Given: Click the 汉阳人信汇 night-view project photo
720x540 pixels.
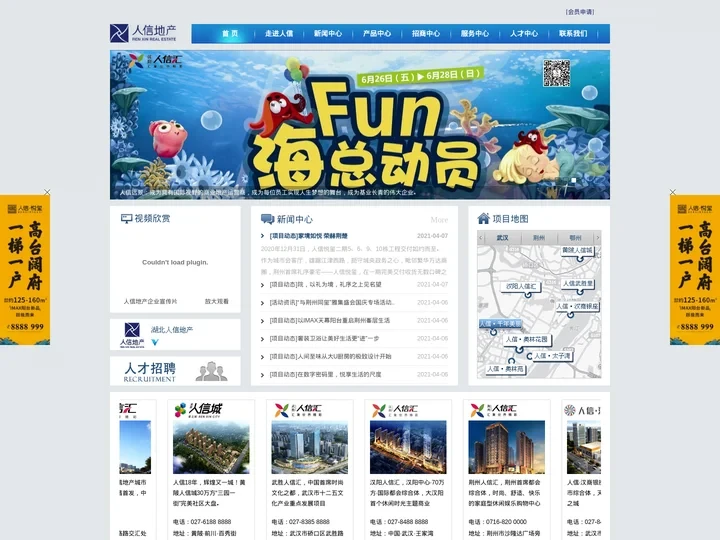Looking at the screenshot, I should [x=408, y=447].
